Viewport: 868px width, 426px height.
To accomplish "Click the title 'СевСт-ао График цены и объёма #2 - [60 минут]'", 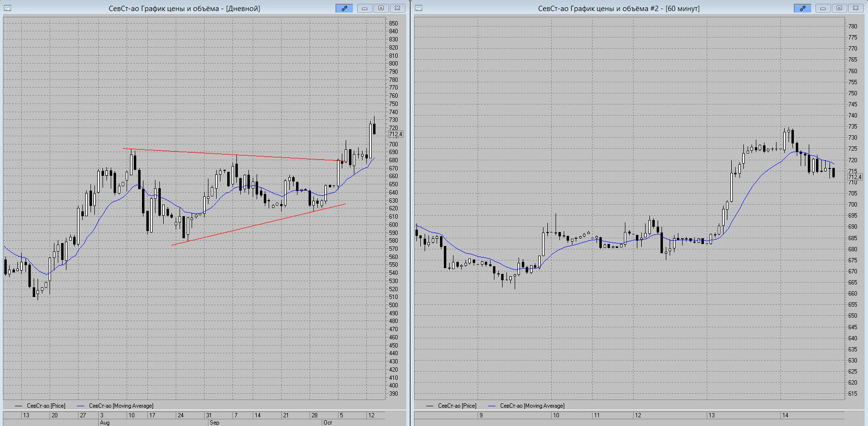I will point(619,9).
